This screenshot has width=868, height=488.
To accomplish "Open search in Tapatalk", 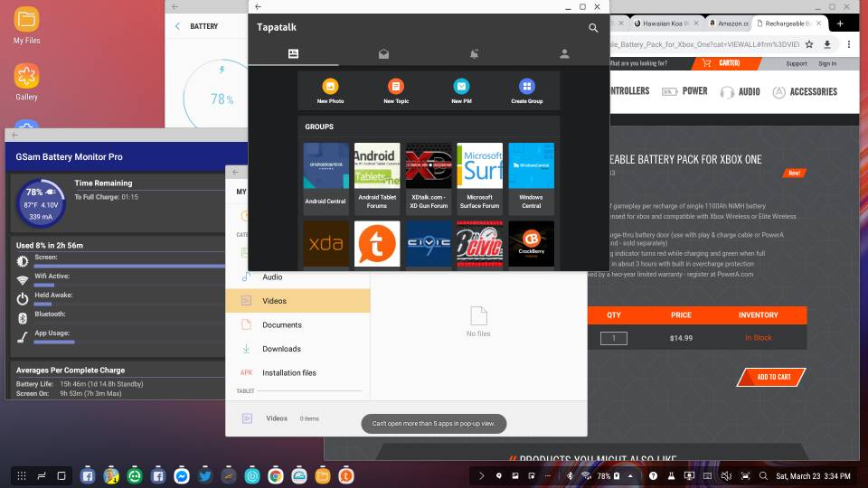I will click(x=593, y=28).
